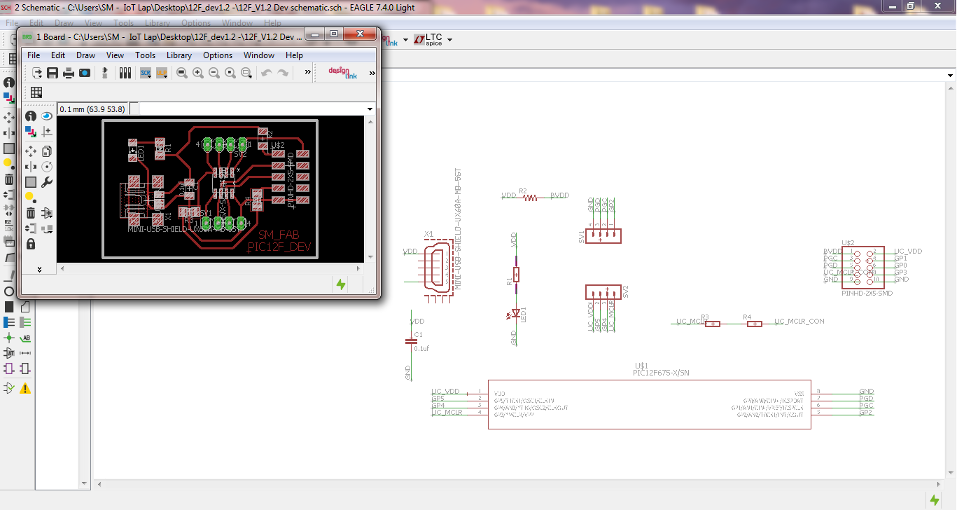
Task: Click the Save icon in Board window toolbar
Action: click(x=52, y=73)
